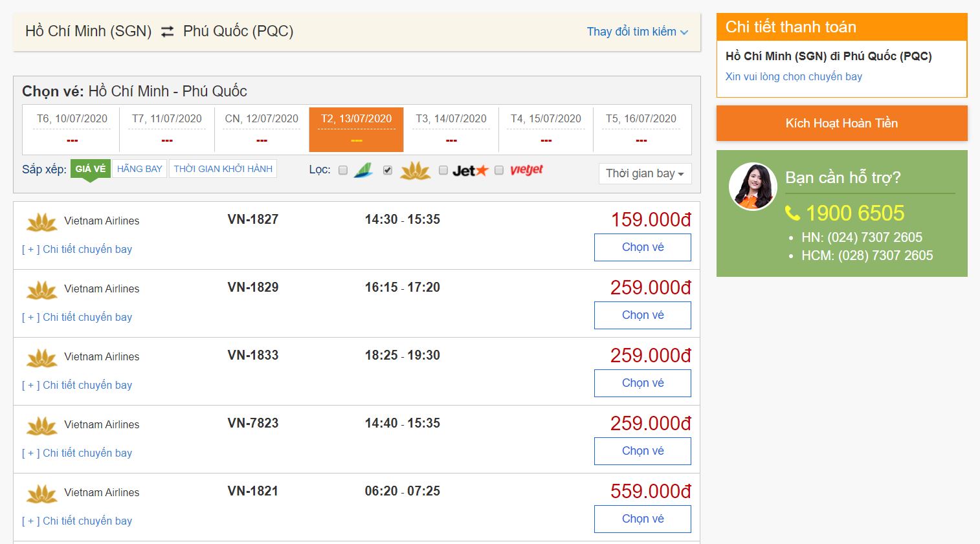Click flight time 18:25 - 19:30

[403, 355]
